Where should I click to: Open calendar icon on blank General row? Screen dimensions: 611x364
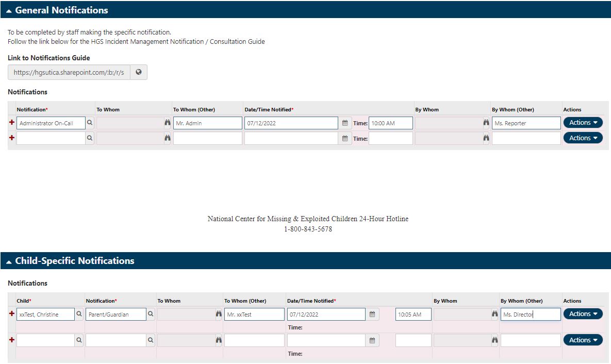coord(344,138)
